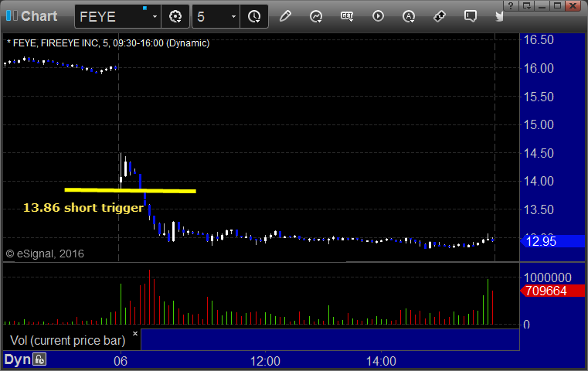
Task: Click the tallest green volume bar near the close
Action: (488, 301)
